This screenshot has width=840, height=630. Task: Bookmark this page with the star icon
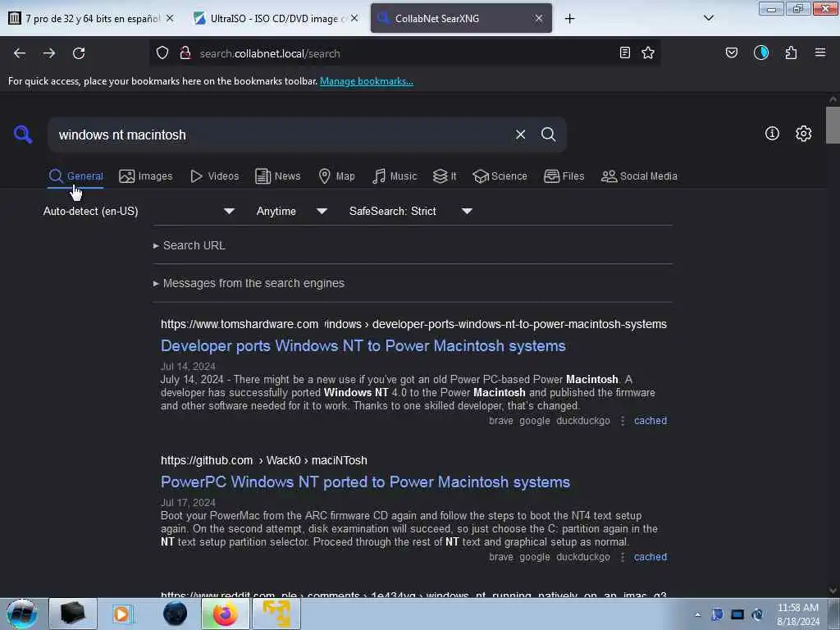click(648, 52)
